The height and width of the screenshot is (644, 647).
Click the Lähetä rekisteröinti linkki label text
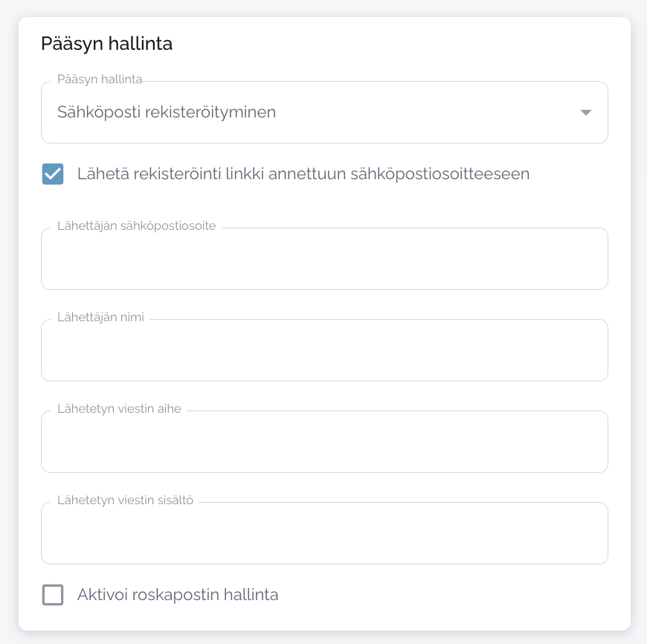coord(303,174)
